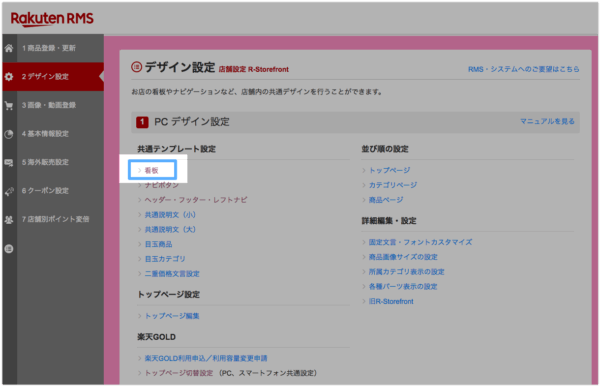Open 3 画像・動画登録 menu
The height and width of the screenshot is (387, 600).
point(49,105)
